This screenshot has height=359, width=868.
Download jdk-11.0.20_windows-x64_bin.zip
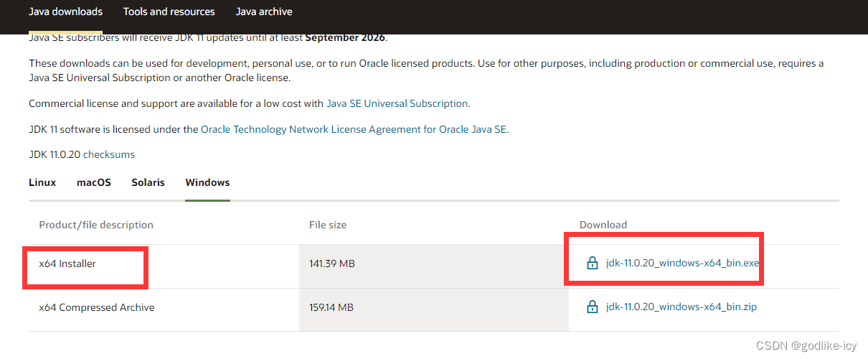coord(681,307)
